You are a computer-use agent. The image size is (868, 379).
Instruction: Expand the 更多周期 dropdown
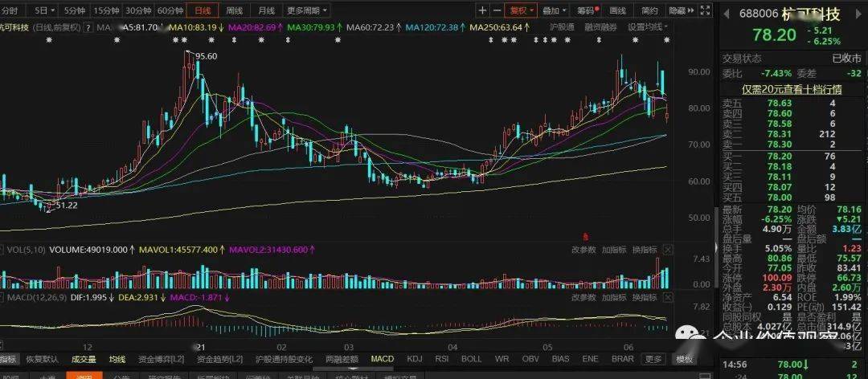tap(307, 10)
